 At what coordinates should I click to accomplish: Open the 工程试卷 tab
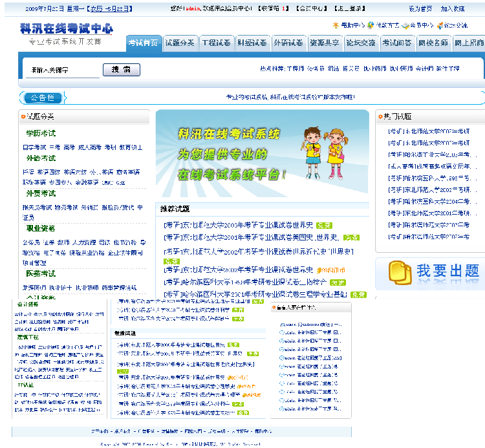coord(216,43)
